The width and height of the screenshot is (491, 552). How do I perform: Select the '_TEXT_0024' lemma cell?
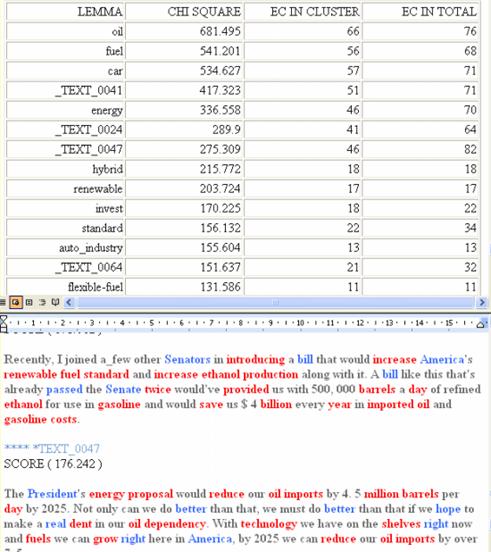coord(66,130)
